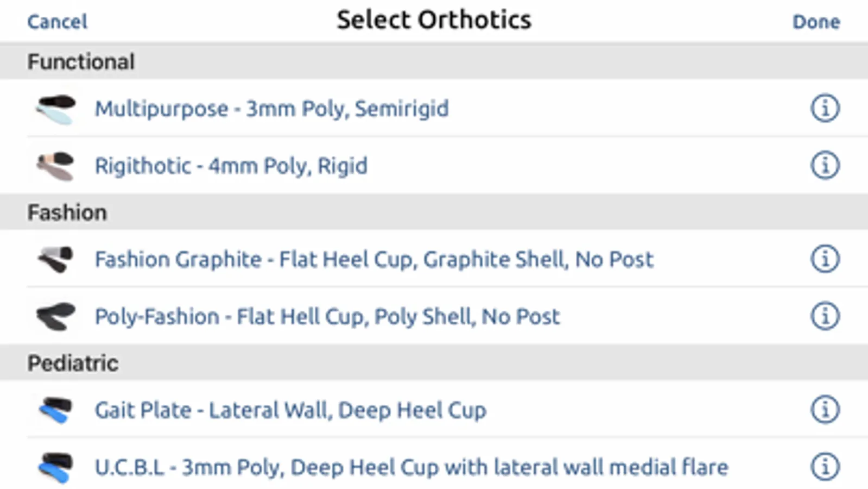
Task: Show info for Rigithotic 4mm Poly
Action: [x=825, y=165]
